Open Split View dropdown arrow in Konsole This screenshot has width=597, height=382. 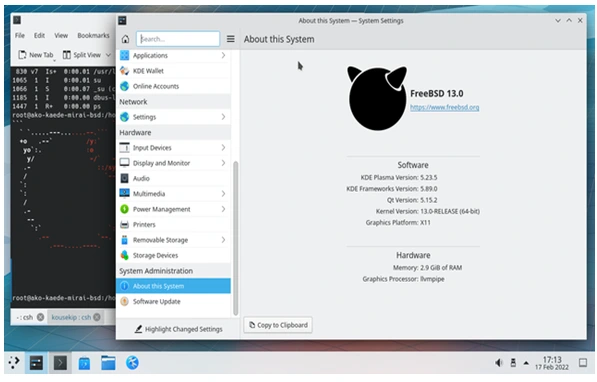pyautogui.click(x=108, y=55)
